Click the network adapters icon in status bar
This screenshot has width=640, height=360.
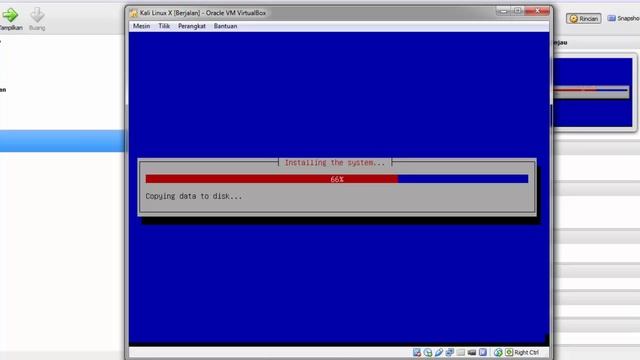[x=450, y=352]
